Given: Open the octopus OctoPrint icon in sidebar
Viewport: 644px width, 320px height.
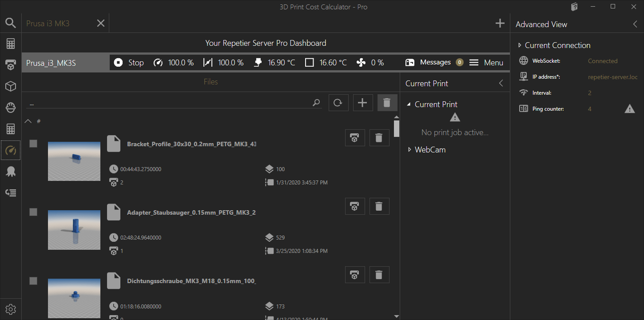Looking at the screenshot, I should click(11, 172).
